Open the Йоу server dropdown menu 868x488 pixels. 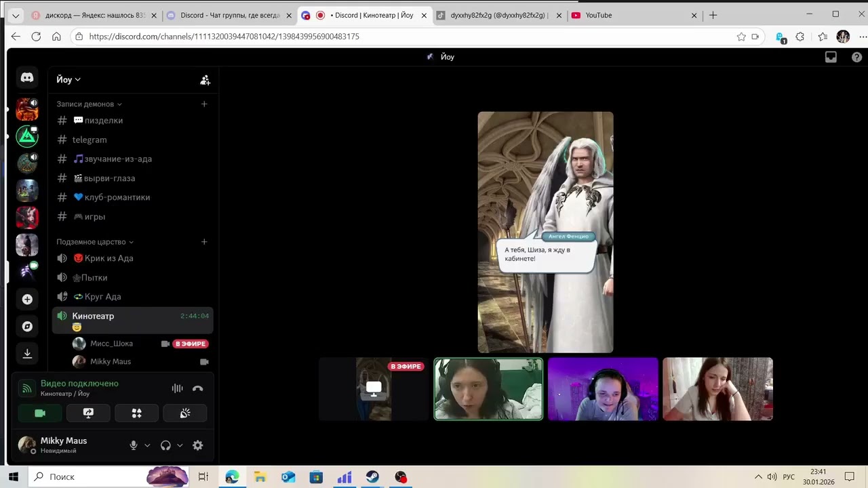[x=68, y=79]
